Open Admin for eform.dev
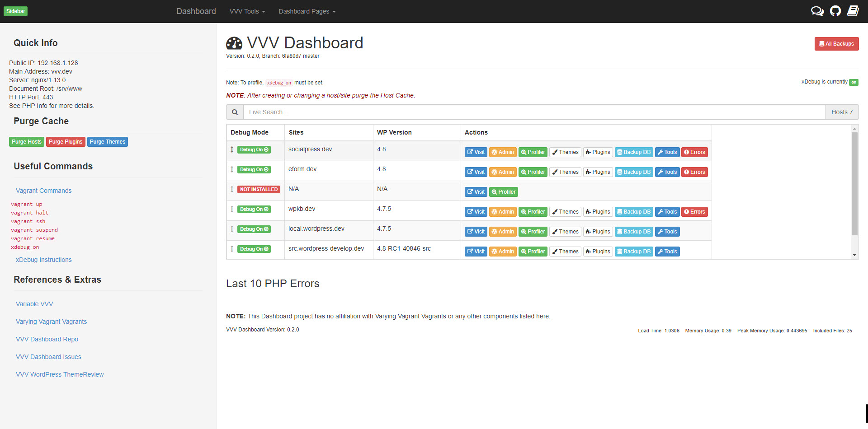The height and width of the screenshot is (429, 868). pos(503,172)
